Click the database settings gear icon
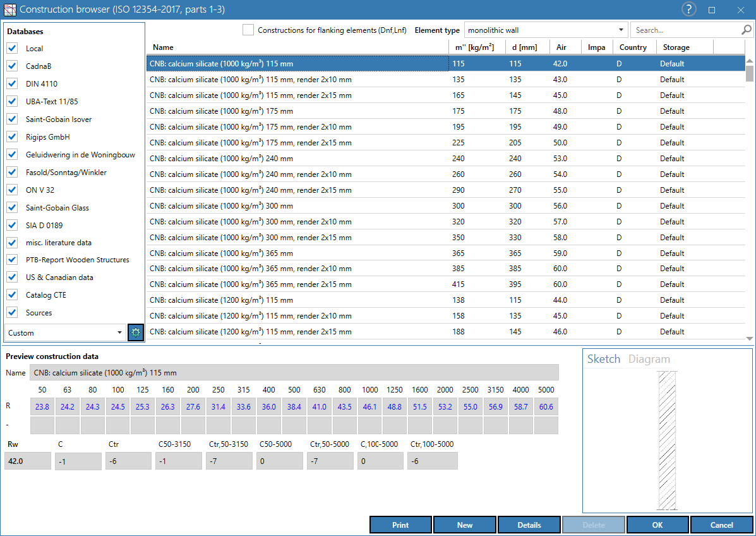 [136, 332]
